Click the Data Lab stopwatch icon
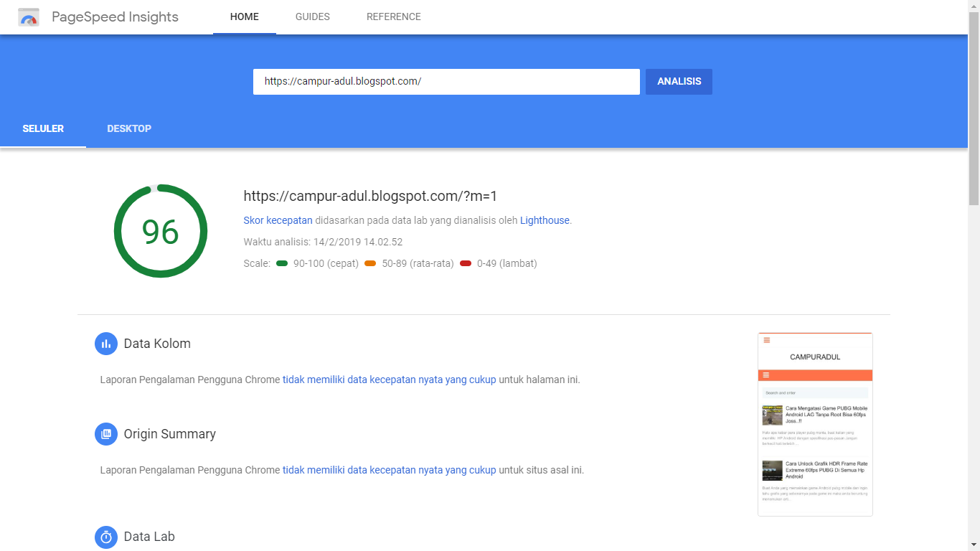Image resolution: width=980 pixels, height=551 pixels. [106, 537]
